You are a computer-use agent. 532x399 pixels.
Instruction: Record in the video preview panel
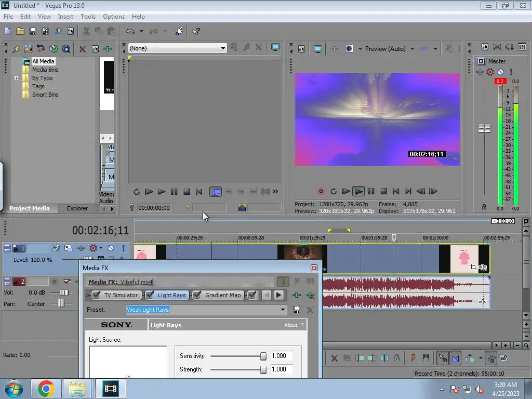321,191
